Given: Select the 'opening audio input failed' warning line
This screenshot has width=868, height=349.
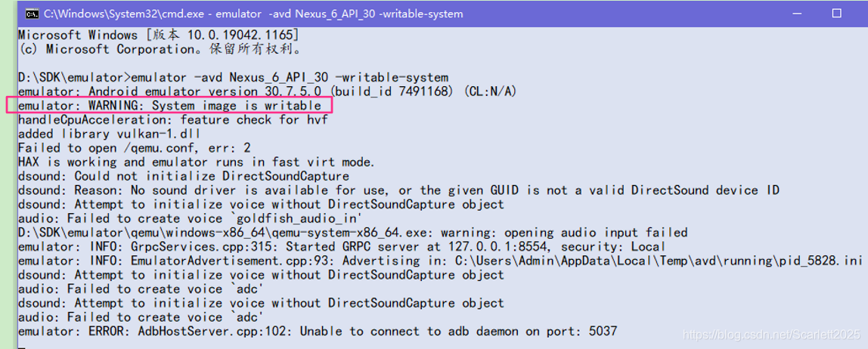Looking at the screenshot, I should coord(352,233).
